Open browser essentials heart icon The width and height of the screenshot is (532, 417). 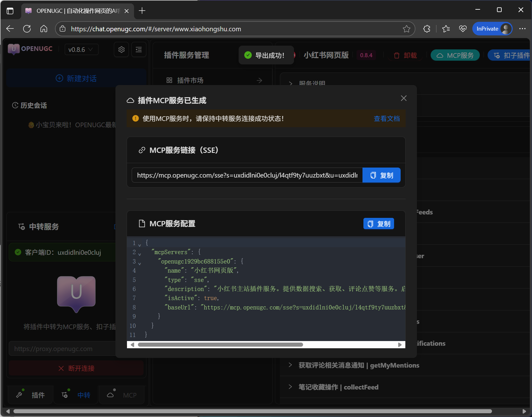pyautogui.click(x=463, y=29)
